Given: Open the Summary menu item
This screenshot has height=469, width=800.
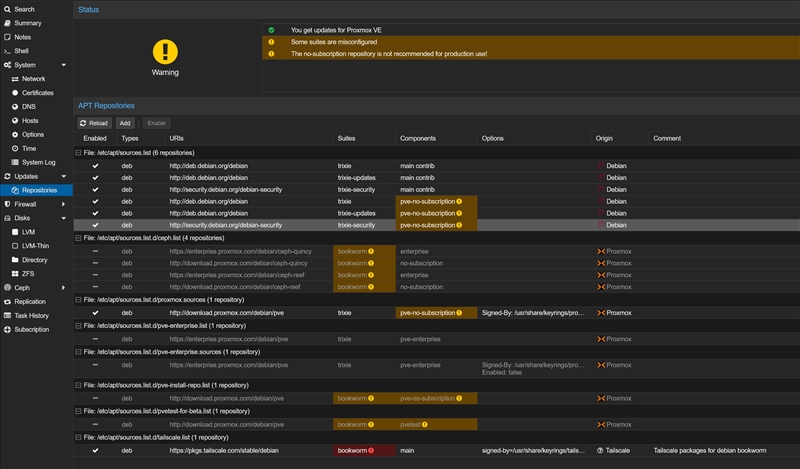Looking at the screenshot, I should click(28, 23).
